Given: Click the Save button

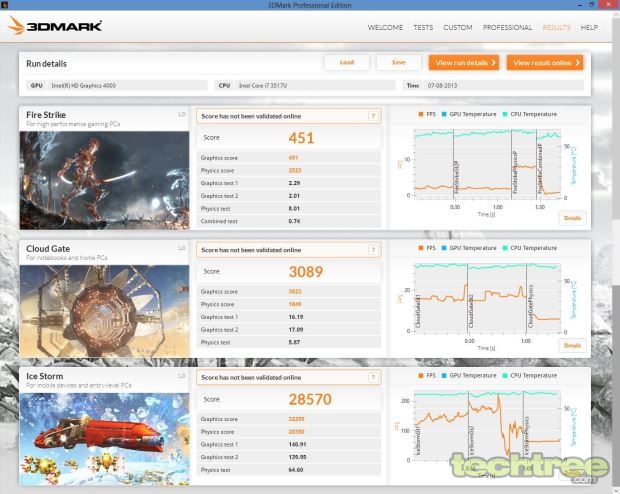Looking at the screenshot, I should pyautogui.click(x=399, y=62).
